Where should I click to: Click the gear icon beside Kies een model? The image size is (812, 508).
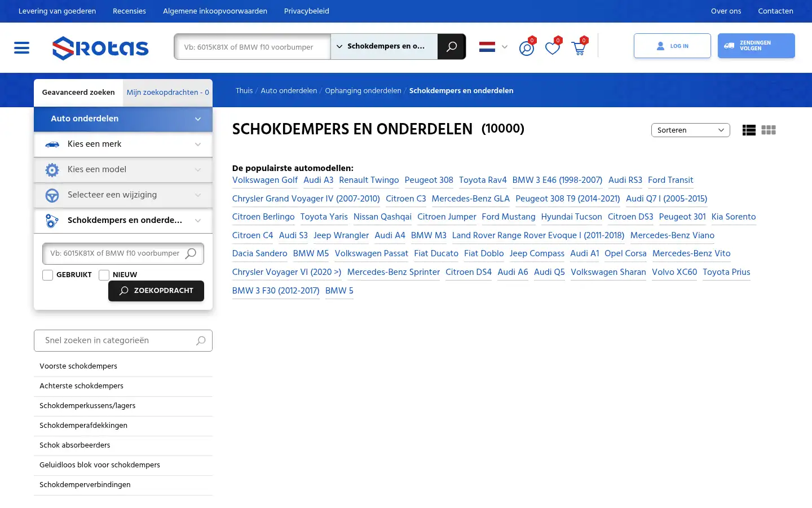pyautogui.click(x=52, y=169)
